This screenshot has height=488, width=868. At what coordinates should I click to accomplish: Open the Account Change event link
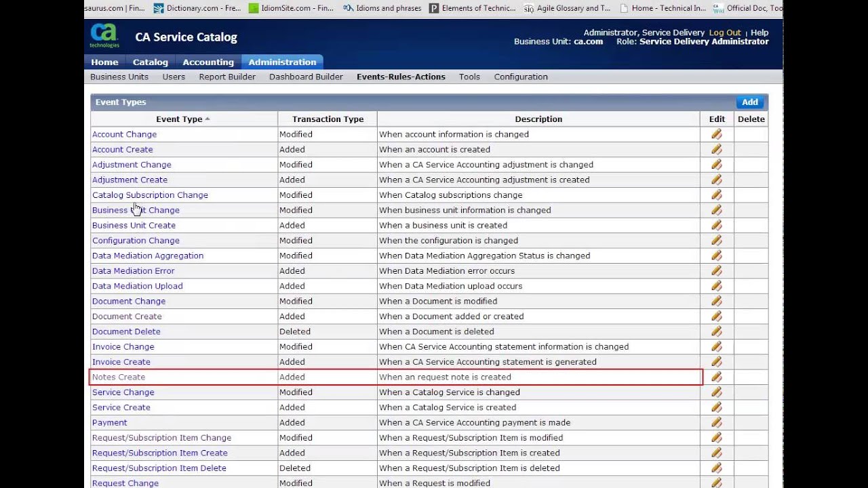point(124,134)
